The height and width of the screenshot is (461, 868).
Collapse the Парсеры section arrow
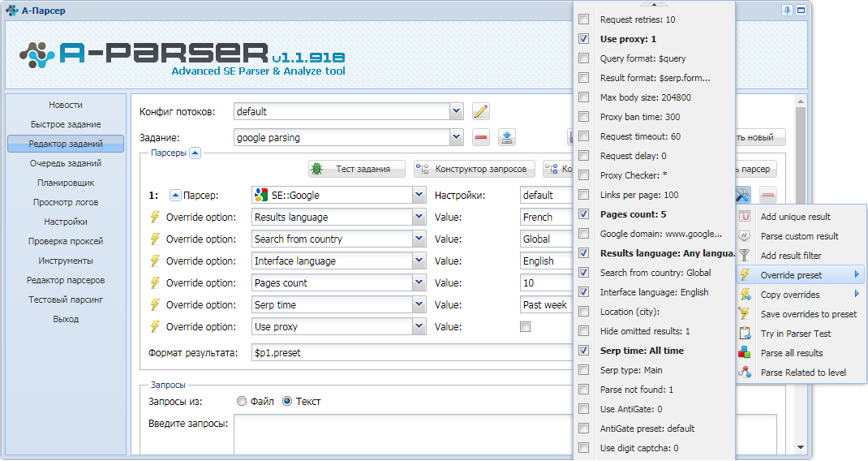point(195,153)
